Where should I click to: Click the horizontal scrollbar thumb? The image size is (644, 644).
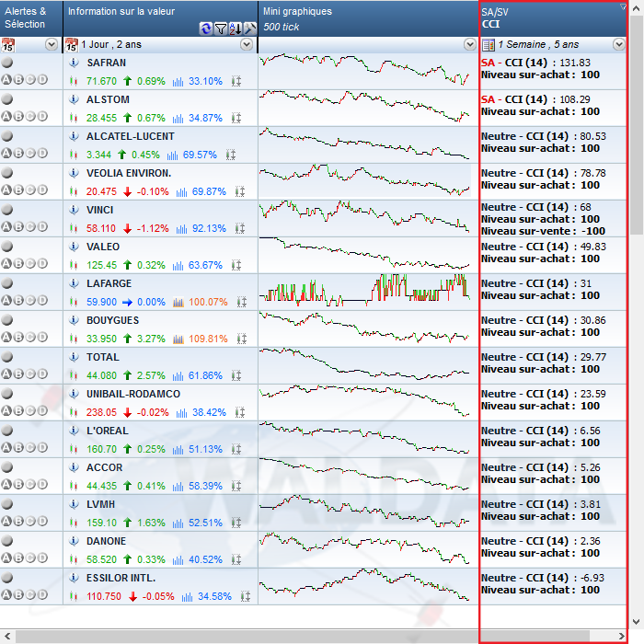(303, 637)
